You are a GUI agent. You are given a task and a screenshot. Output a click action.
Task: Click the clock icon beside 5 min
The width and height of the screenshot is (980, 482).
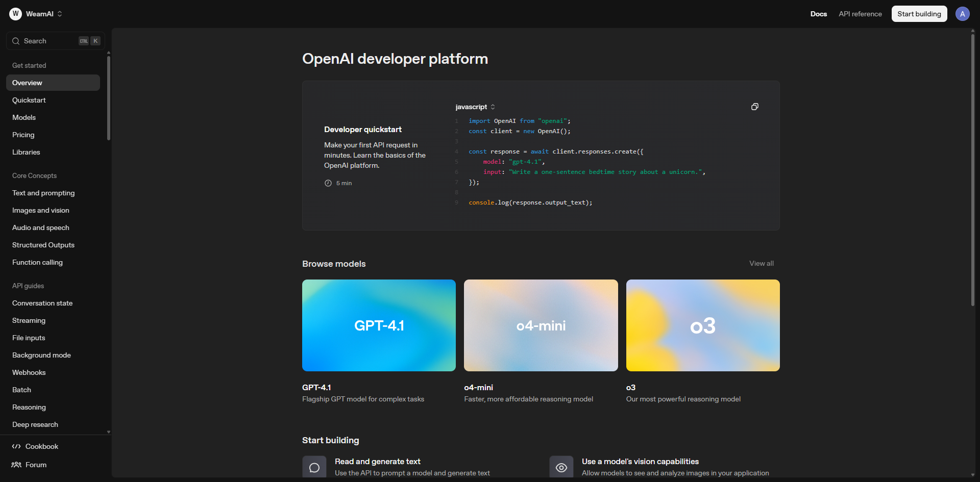point(328,183)
